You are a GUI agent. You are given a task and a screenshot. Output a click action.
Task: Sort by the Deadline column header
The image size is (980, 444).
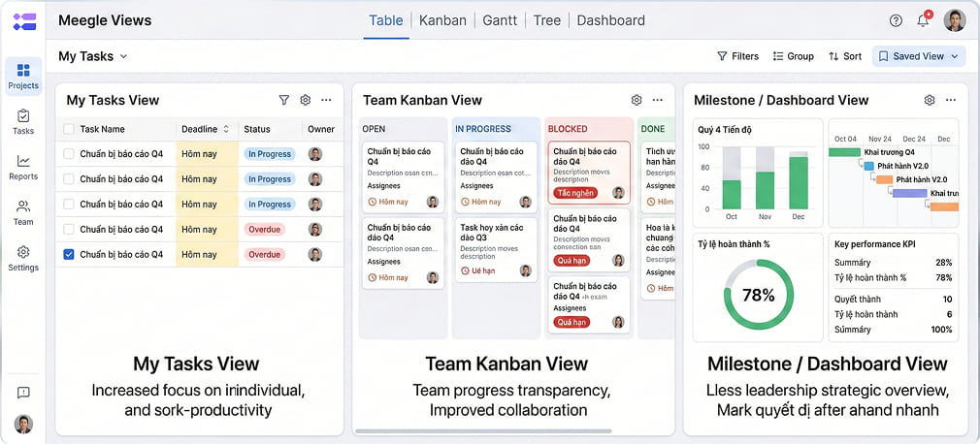[x=205, y=129]
